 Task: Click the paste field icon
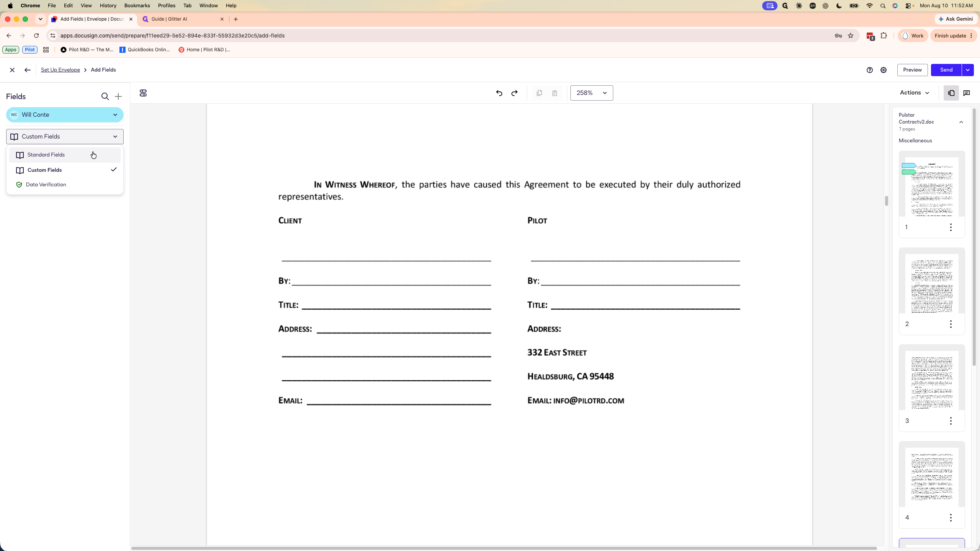pos(555,93)
